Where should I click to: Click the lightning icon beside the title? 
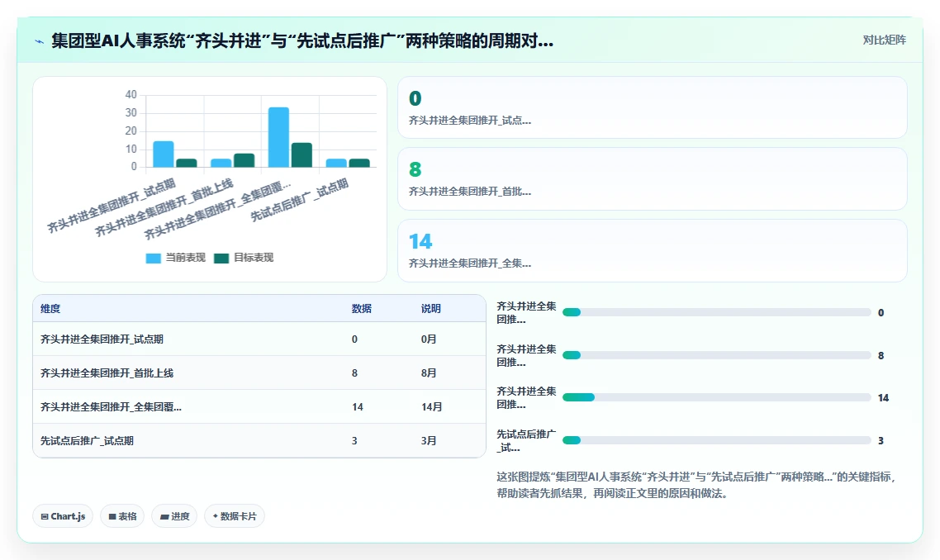(40, 41)
